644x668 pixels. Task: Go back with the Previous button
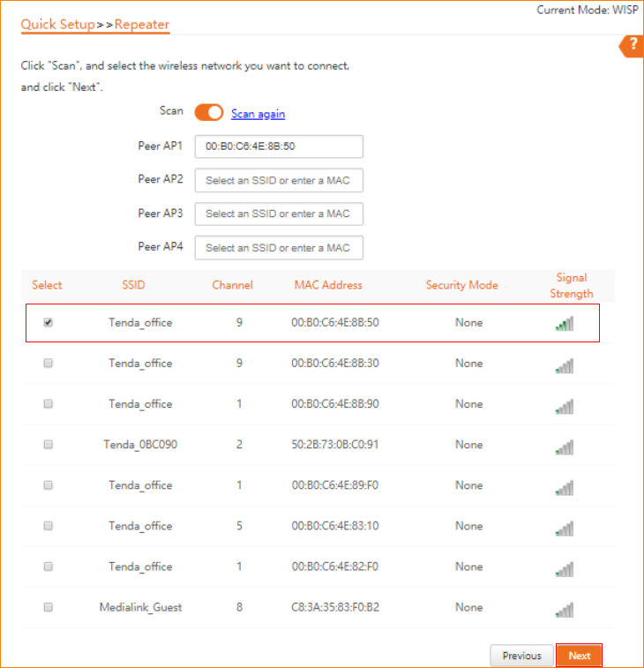(521, 656)
